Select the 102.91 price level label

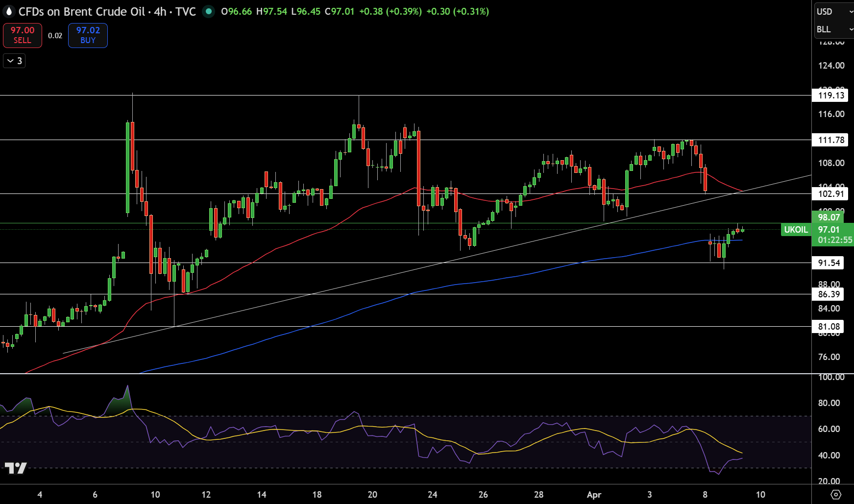click(x=830, y=193)
